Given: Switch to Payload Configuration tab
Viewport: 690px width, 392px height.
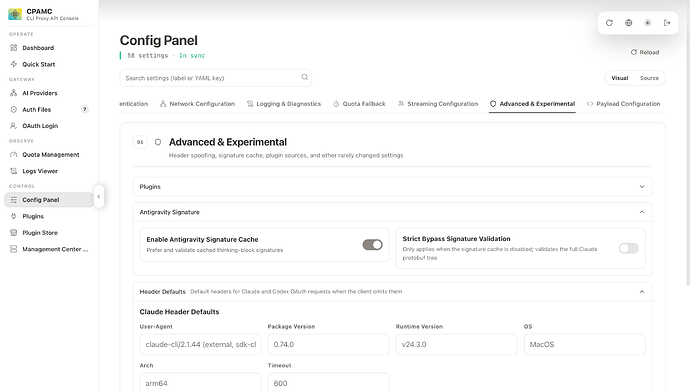Looking at the screenshot, I should [624, 104].
